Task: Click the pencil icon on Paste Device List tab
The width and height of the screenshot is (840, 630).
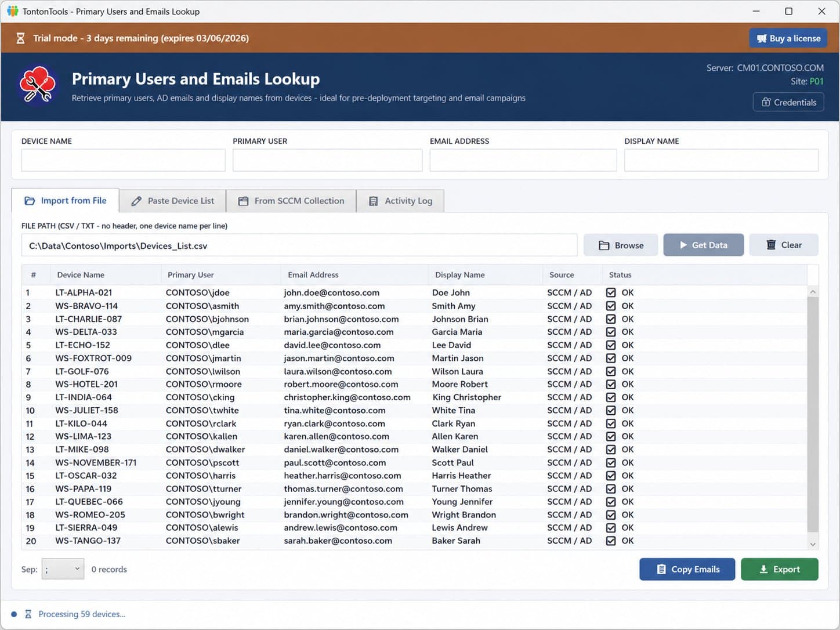Action: coord(136,201)
